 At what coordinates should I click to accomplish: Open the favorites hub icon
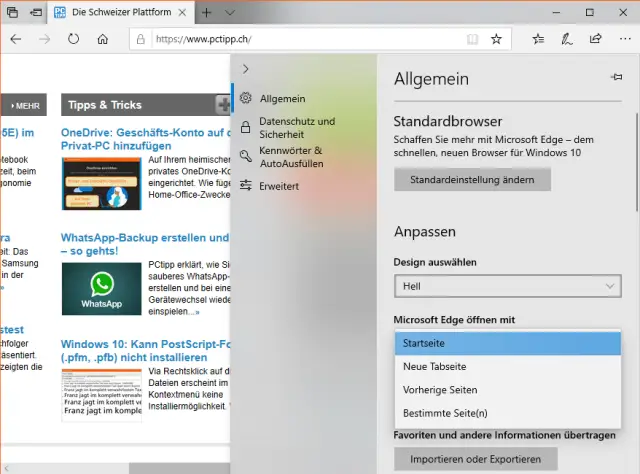[538, 39]
